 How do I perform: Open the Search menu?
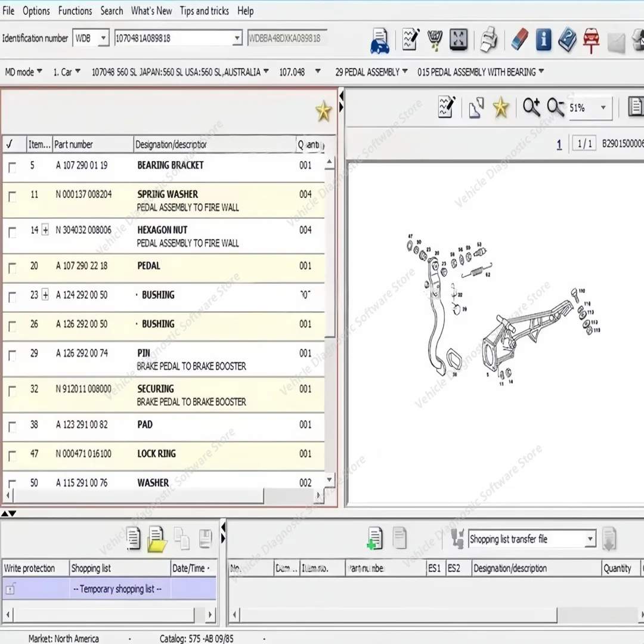(x=112, y=11)
